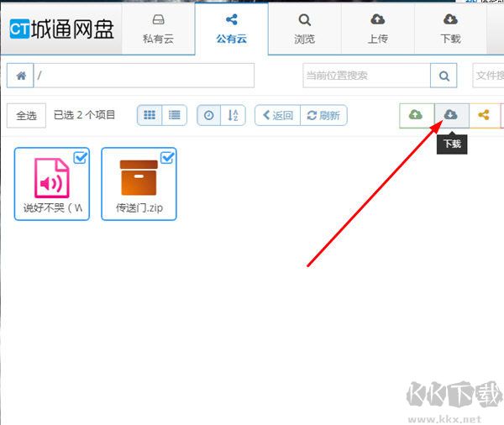Open the 浏览 tab

305,29
